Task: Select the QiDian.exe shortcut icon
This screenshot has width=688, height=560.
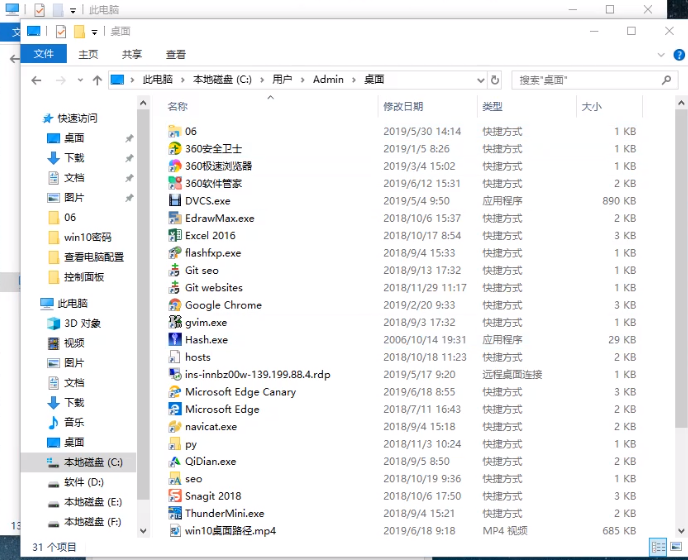Action: pyautogui.click(x=175, y=461)
